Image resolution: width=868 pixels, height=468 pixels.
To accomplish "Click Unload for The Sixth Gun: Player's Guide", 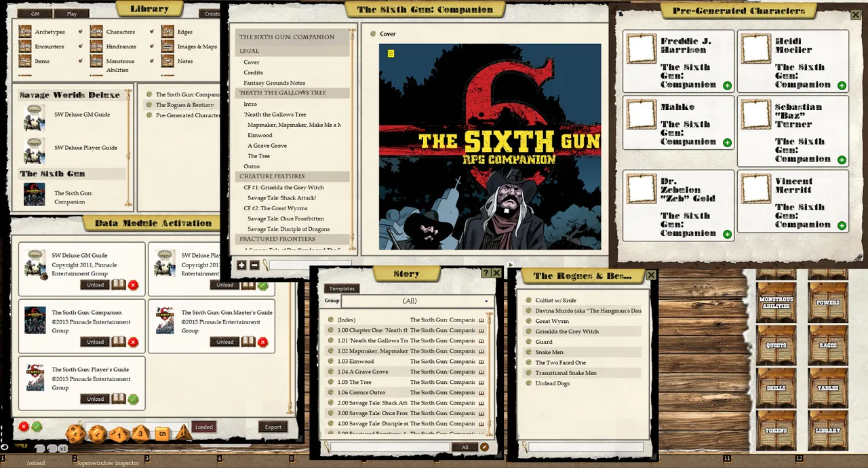I will (x=95, y=399).
